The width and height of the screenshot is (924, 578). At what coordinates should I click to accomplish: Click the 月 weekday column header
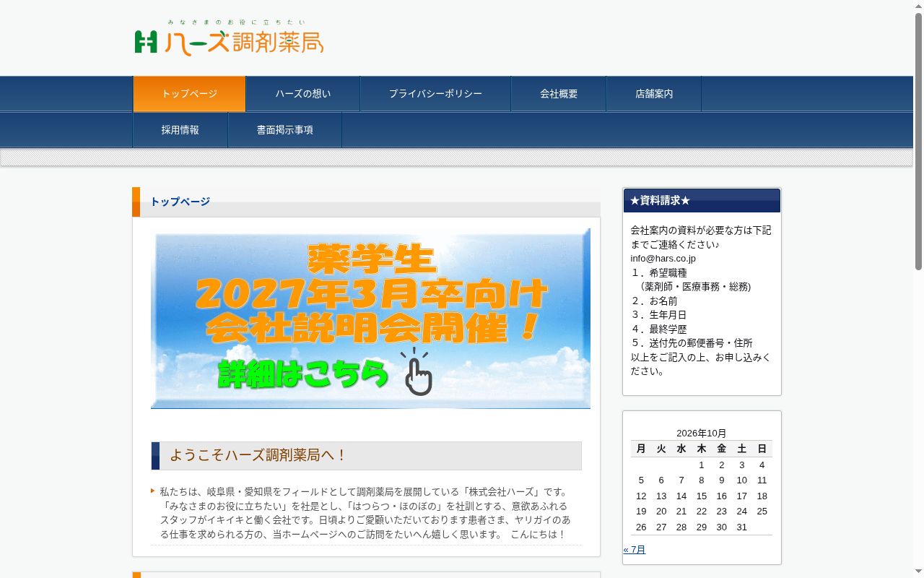[x=641, y=449]
